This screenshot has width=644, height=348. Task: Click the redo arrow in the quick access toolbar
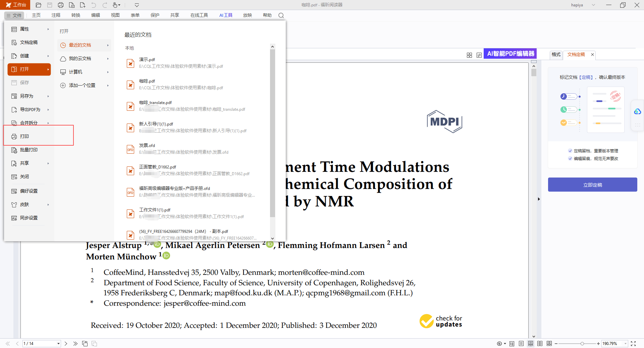point(105,5)
